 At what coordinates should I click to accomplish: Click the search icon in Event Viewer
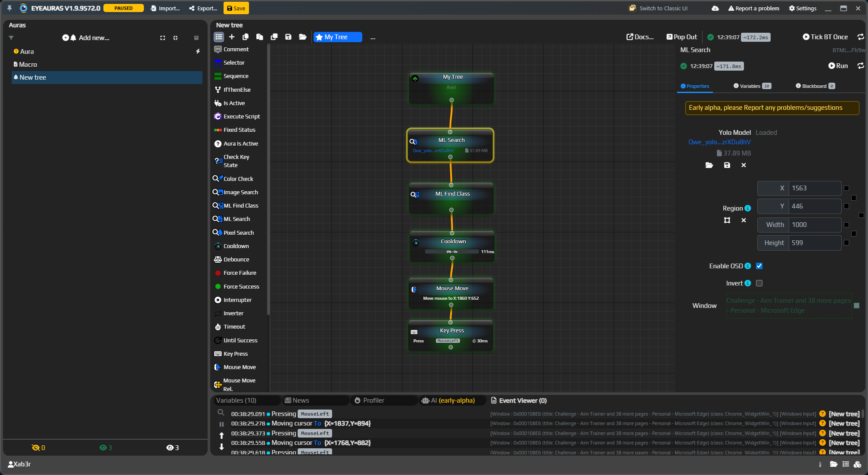pos(221,413)
